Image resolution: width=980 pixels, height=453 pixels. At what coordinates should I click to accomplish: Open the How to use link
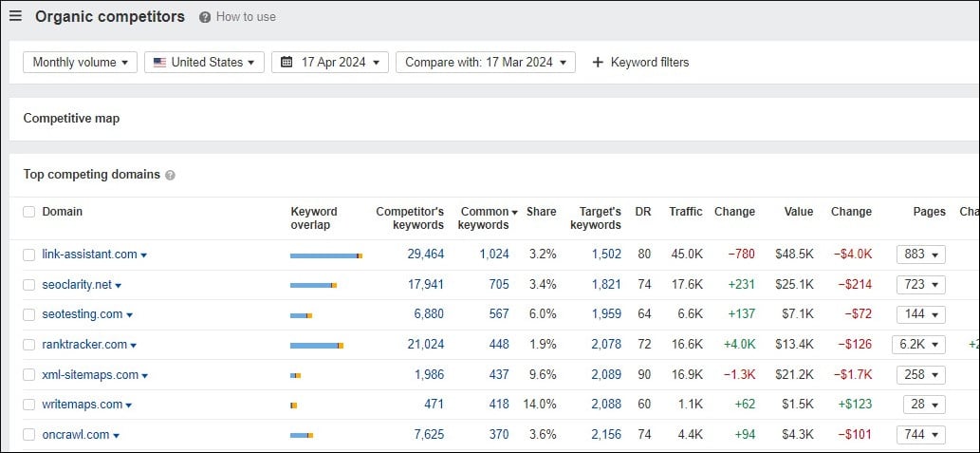point(246,17)
